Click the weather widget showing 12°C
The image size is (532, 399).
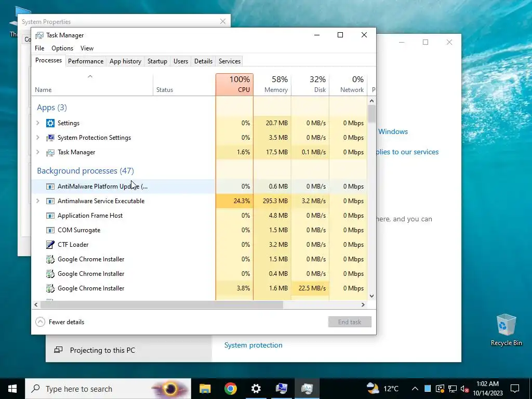382,389
